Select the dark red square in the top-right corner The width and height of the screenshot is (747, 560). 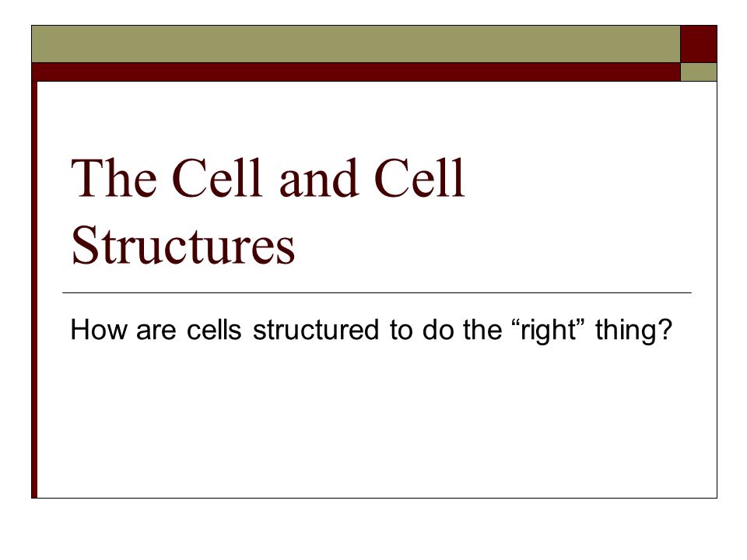[x=699, y=44]
